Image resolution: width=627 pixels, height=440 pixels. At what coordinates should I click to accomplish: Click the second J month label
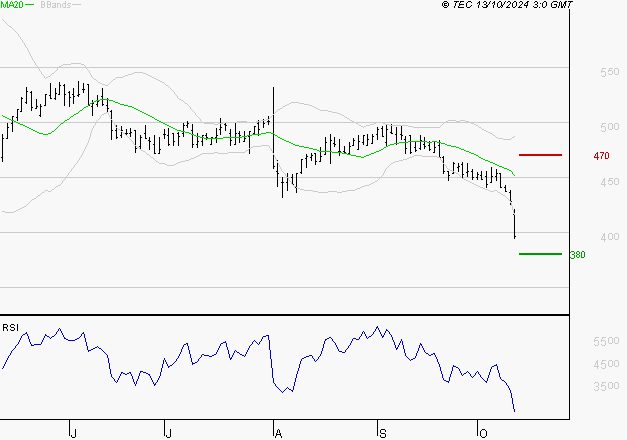click(x=168, y=434)
